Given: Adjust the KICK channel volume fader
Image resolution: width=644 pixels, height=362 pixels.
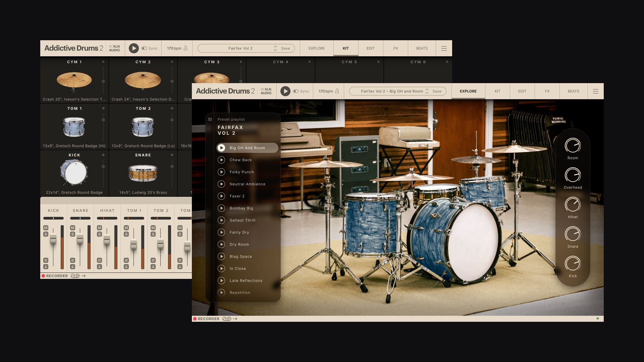Looking at the screenshot, I should coord(53,239).
